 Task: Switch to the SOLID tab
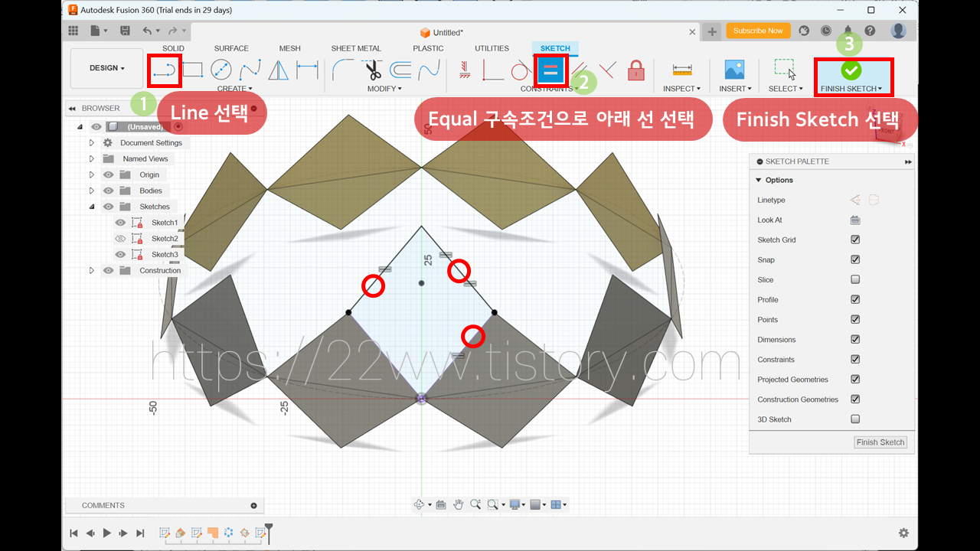(x=173, y=48)
